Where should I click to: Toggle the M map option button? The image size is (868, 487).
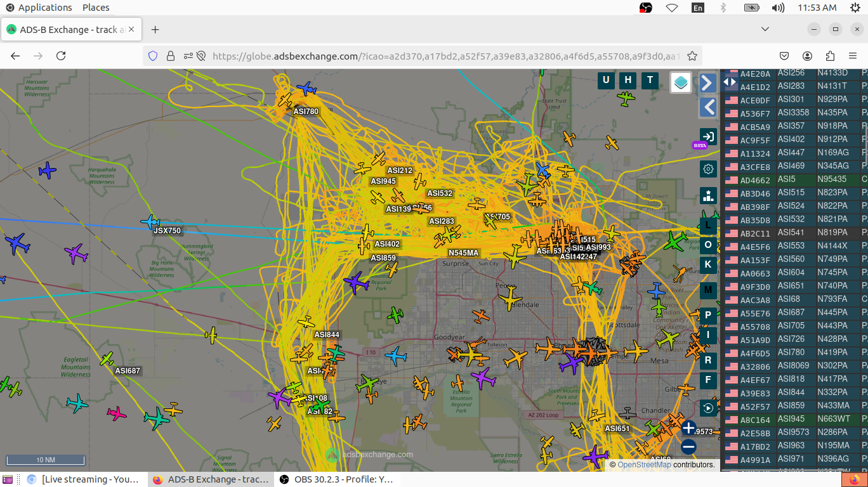(x=708, y=290)
